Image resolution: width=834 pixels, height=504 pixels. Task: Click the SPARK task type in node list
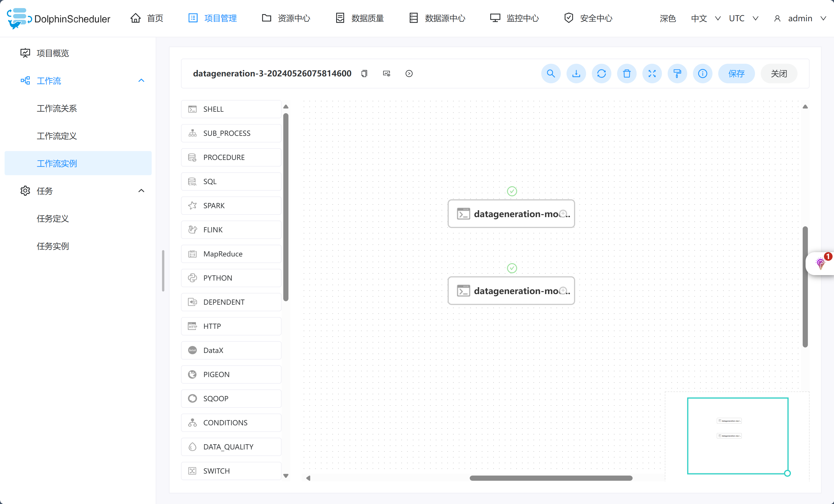232,206
